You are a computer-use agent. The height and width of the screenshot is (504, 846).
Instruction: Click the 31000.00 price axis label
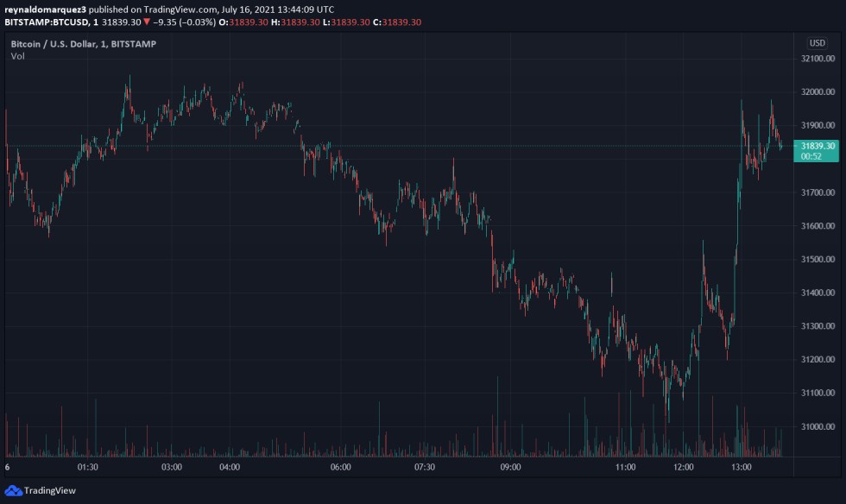(x=818, y=426)
